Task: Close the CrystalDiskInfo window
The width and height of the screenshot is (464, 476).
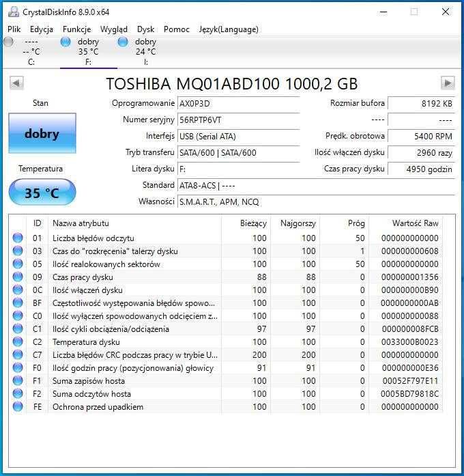Action: click(x=446, y=12)
